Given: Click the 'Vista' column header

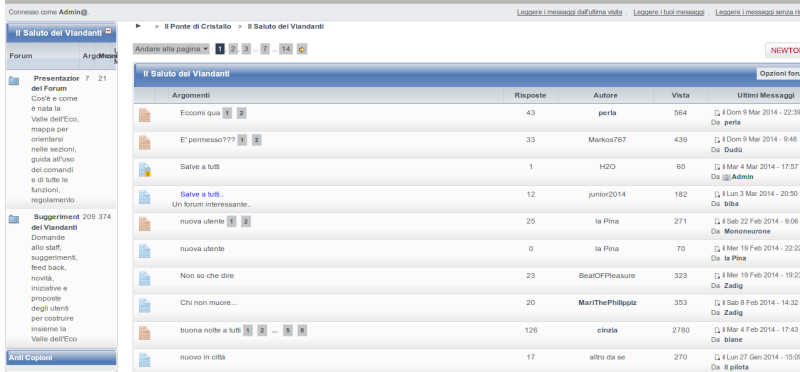Looking at the screenshot, I should (x=680, y=95).
